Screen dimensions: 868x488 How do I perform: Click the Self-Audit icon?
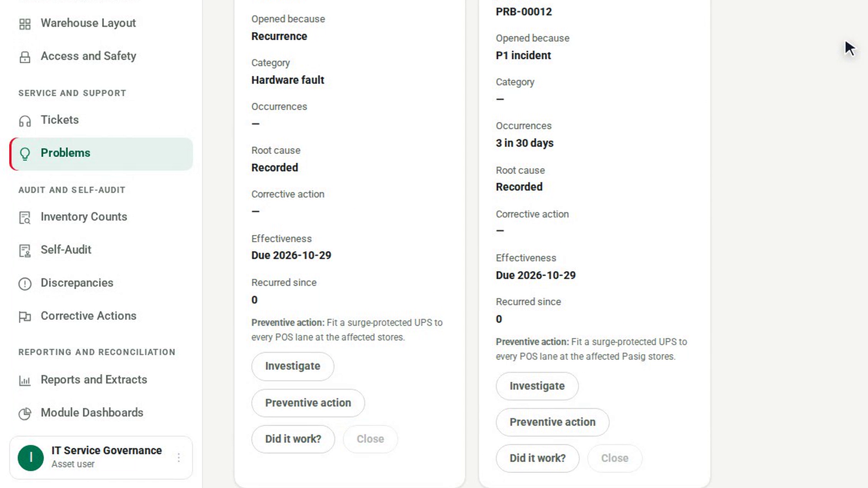click(x=25, y=251)
